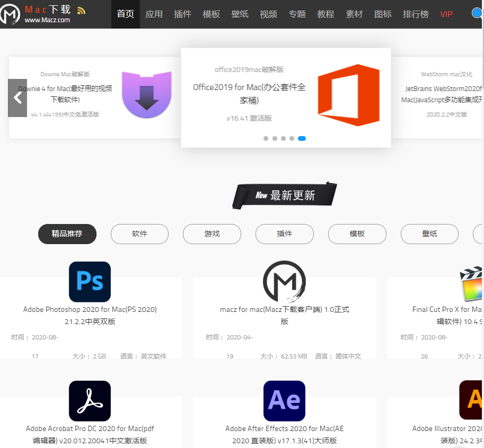Open the Final Cut Pro clapperboard icon
The image size is (484, 448).
pos(471,284)
